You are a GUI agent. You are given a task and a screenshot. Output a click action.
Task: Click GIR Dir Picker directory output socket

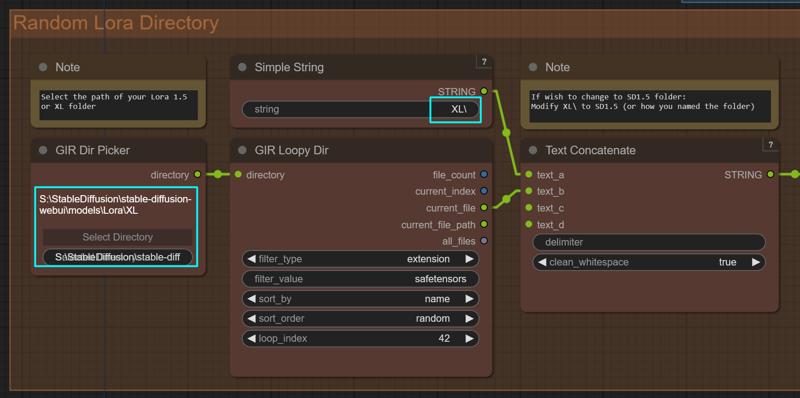point(197,175)
